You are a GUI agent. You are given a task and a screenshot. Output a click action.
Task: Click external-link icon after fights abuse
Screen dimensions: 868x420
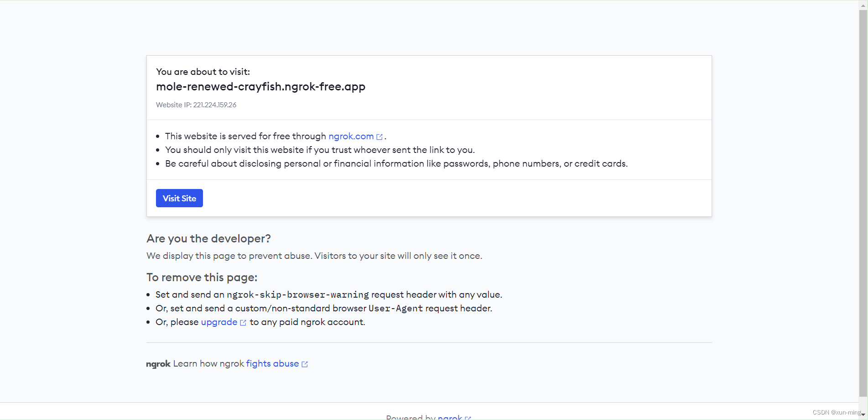[305, 364]
